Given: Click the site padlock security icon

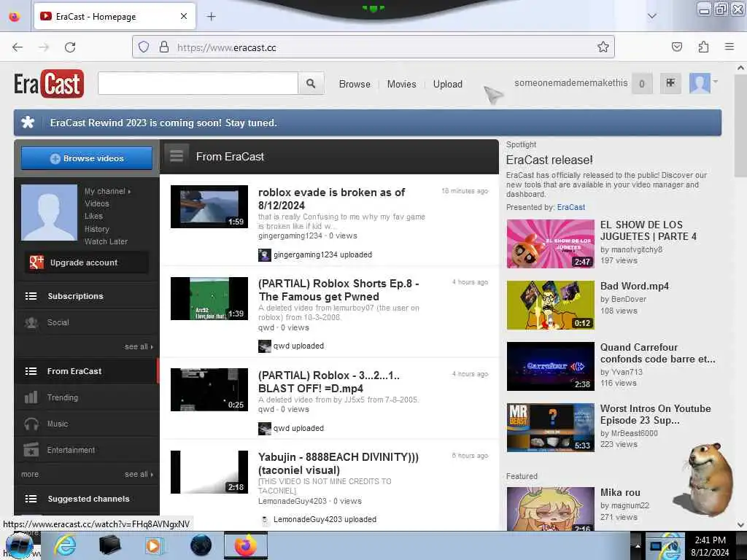Looking at the screenshot, I should coord(164,47).
